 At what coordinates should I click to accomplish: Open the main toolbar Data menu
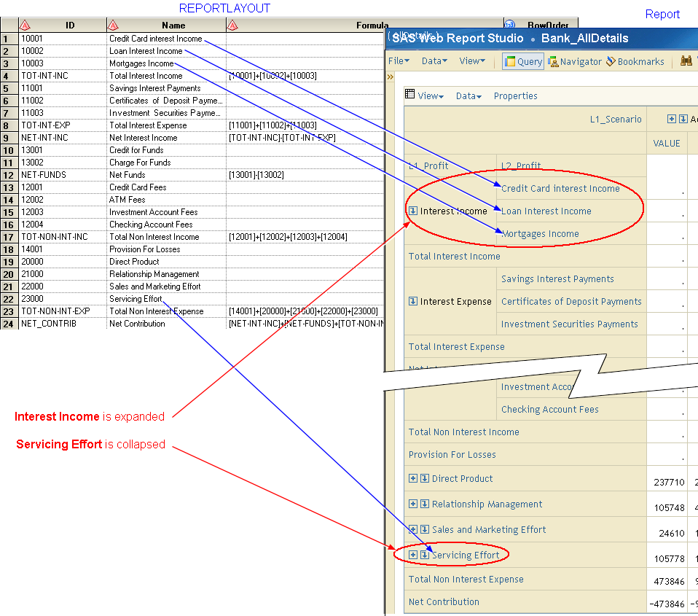[x=434, y=61]
